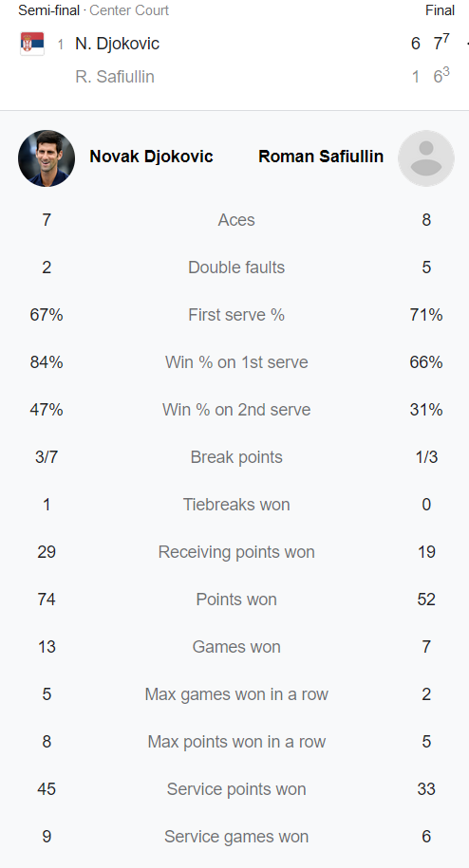This screenshot has height=868, width=469.
Task: Click R. Safiullin in the scoreboard
Action: (115, 77)
